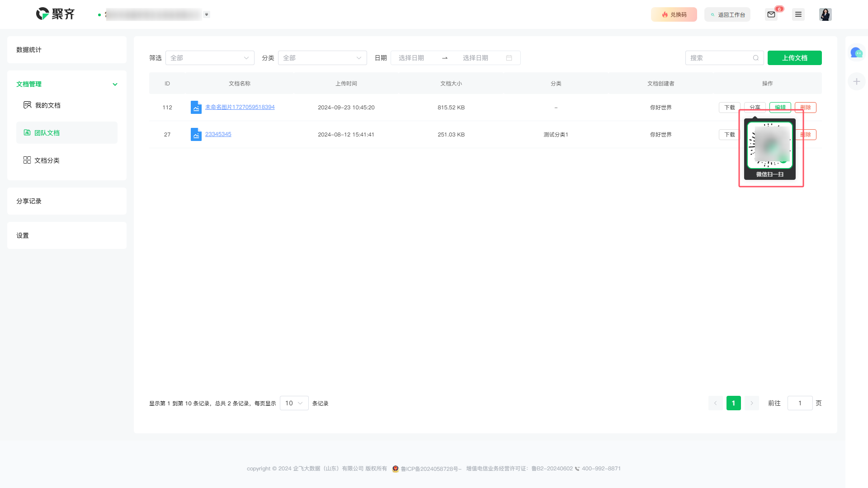
Task: Click the search magnifier icon
Action: [755, 58]
